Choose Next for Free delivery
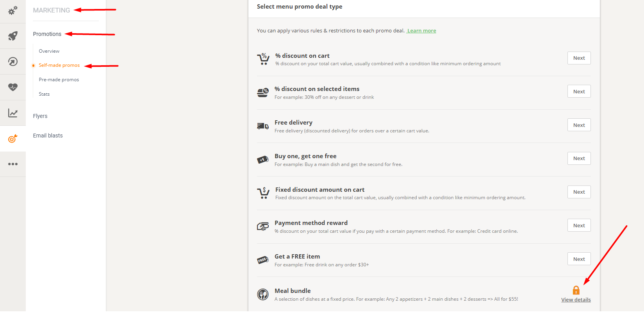 tap(579, 125)
